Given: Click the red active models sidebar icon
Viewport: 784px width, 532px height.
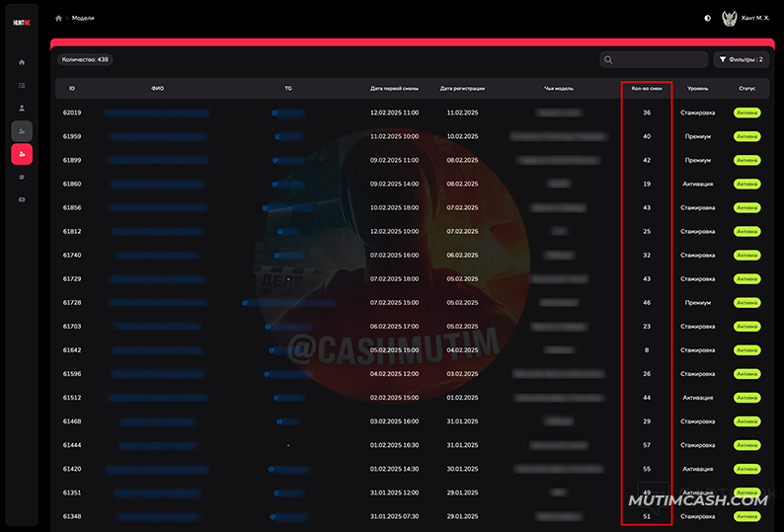Looking at the screenshot, I should (x=22, y=154).
